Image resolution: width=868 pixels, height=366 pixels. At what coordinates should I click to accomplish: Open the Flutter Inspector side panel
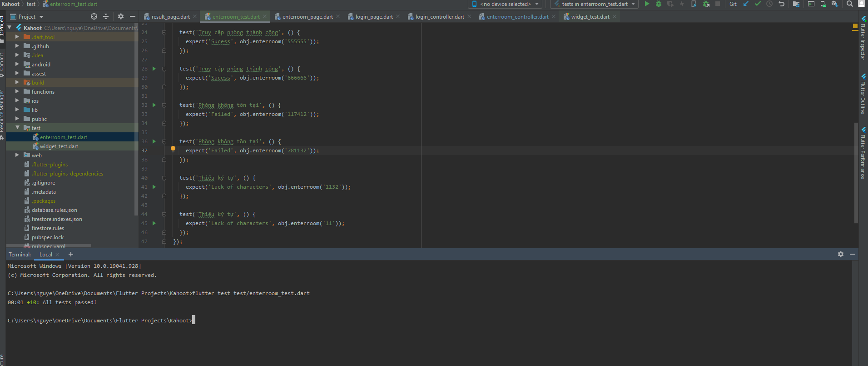tap(863, 38)
